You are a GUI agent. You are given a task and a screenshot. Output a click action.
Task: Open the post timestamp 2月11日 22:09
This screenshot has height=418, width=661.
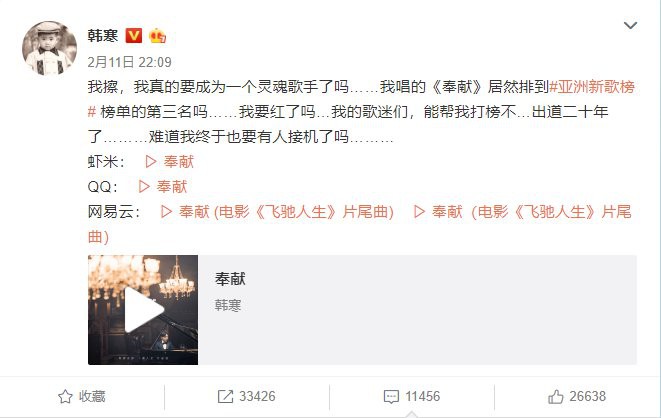coord(129,62)
